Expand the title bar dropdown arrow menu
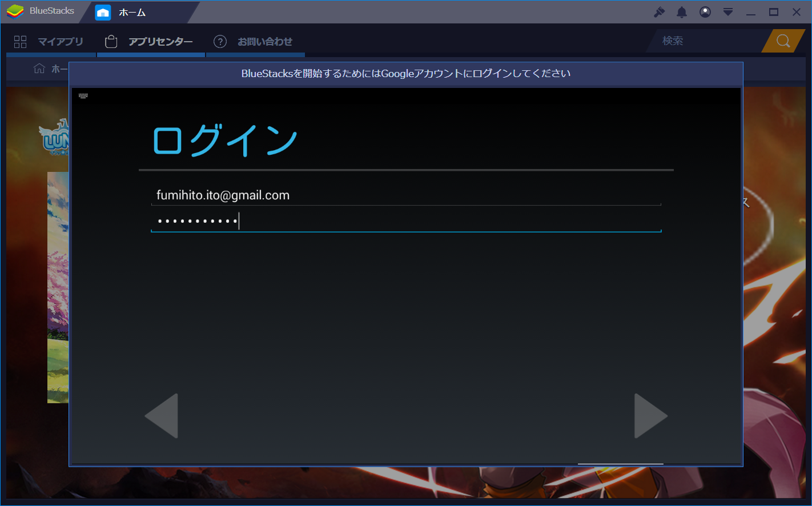 (x=728, y=12)
